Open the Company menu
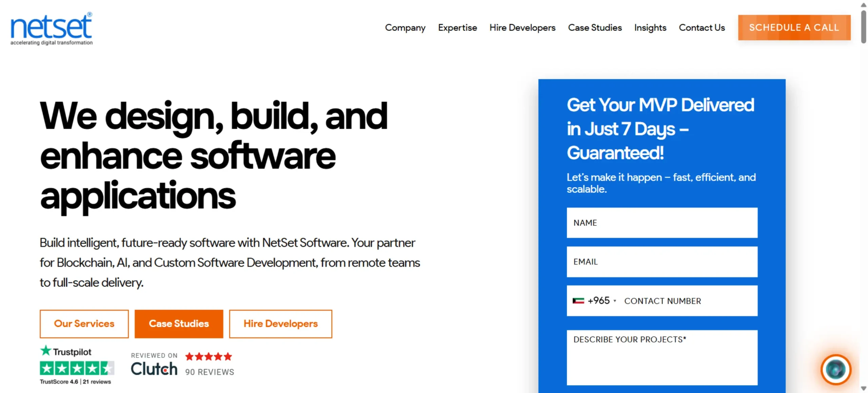This screenshot has height=393, width=868. pyautogui.click(x=405, y=28)
